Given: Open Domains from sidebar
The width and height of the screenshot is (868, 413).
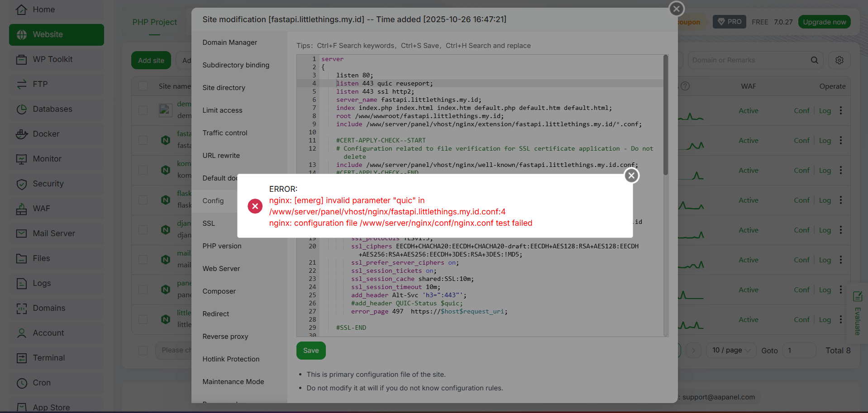Looking at the screenshot, I should [x=57, y=308].
